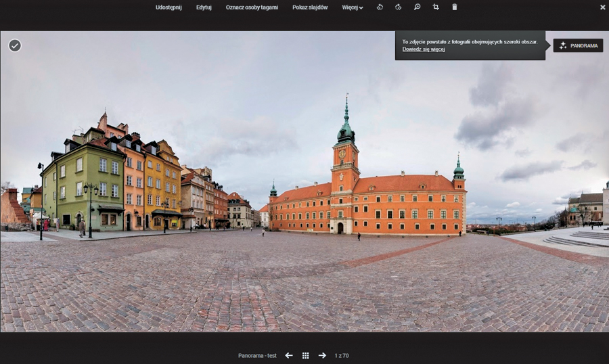Delete photo with trash icon
The image size is (609, 364).
455,7
